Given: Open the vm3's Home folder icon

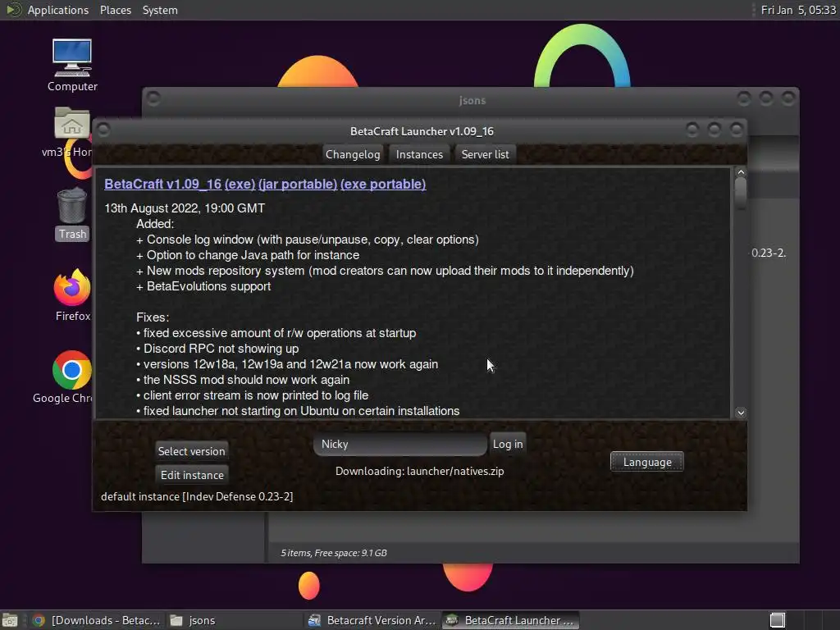Looking at the screenshot, I should tap(71, 132).
